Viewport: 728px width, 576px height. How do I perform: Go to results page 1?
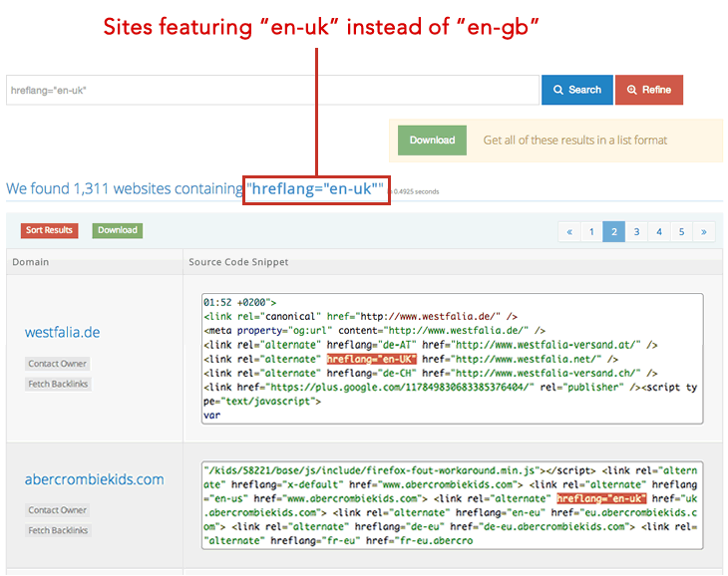(x=591, y=231)
